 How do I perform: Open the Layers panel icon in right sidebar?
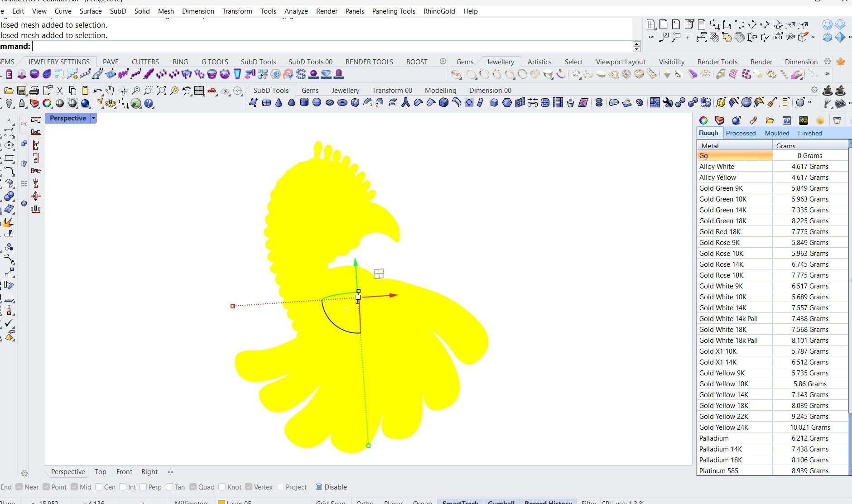point(719,120)
